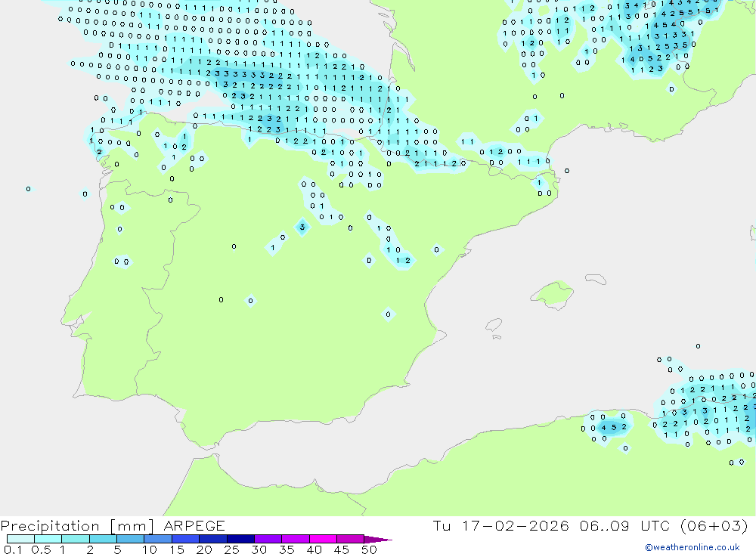
Task: Click the isolated "3" value in central Spain
Action: pos(302,227)
